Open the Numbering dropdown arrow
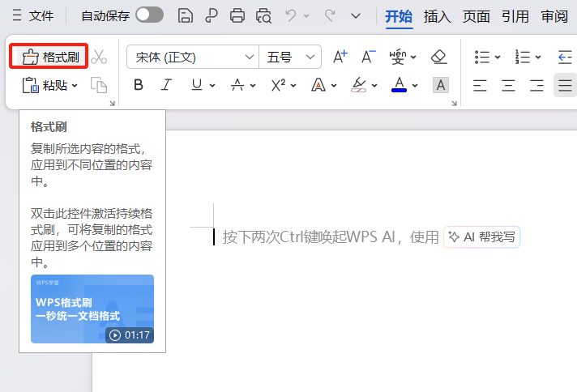Screen dimensions: 577x392 pyautogui.click(x=538, y=57)
